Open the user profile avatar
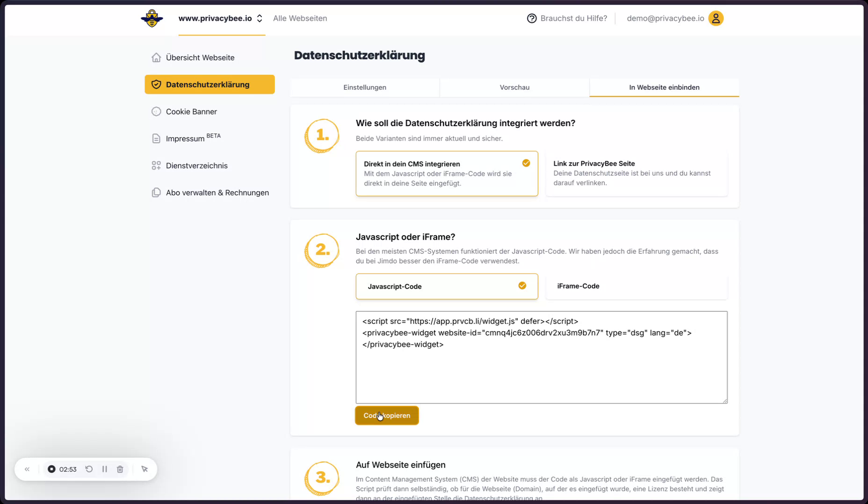 tap(716, 18)
